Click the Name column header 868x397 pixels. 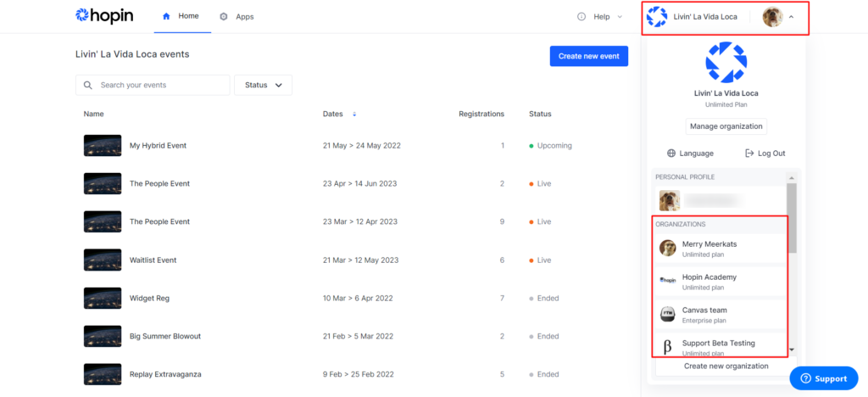[x=93, y=114]
